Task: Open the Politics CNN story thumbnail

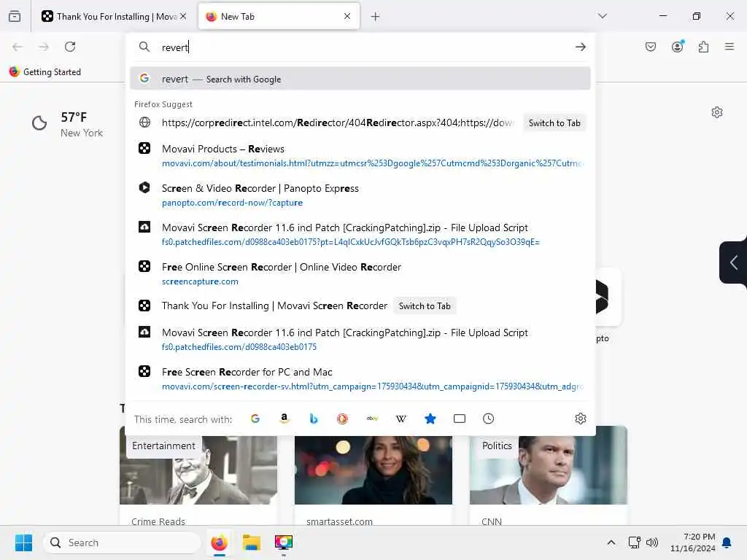Action: tap(549, 465)
